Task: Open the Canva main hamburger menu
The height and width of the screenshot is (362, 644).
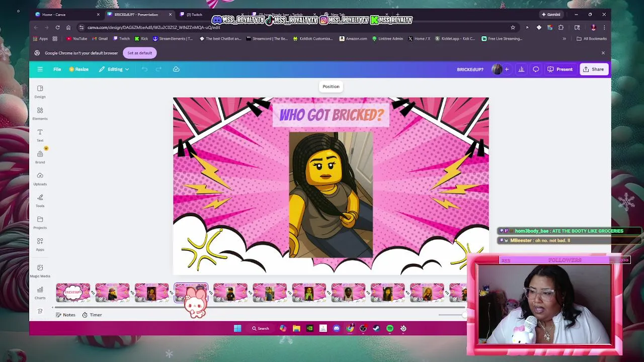Action: coord(40,69)
